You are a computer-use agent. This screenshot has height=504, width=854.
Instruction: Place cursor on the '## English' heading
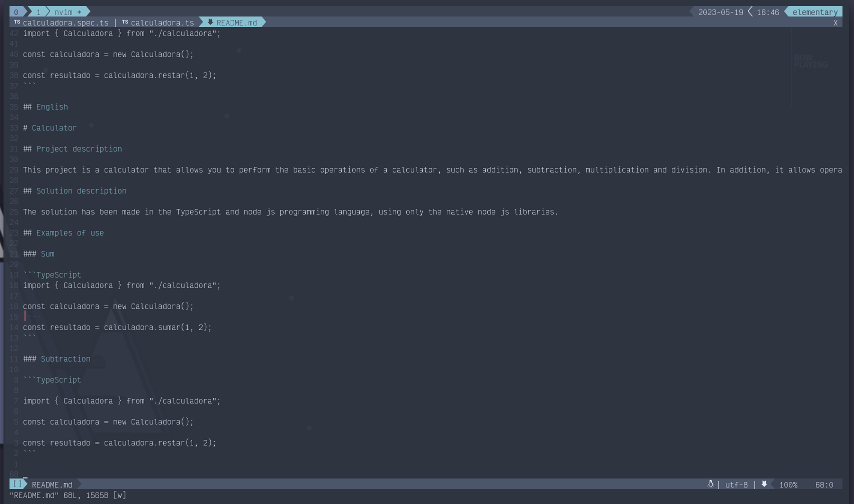point(52,107)
